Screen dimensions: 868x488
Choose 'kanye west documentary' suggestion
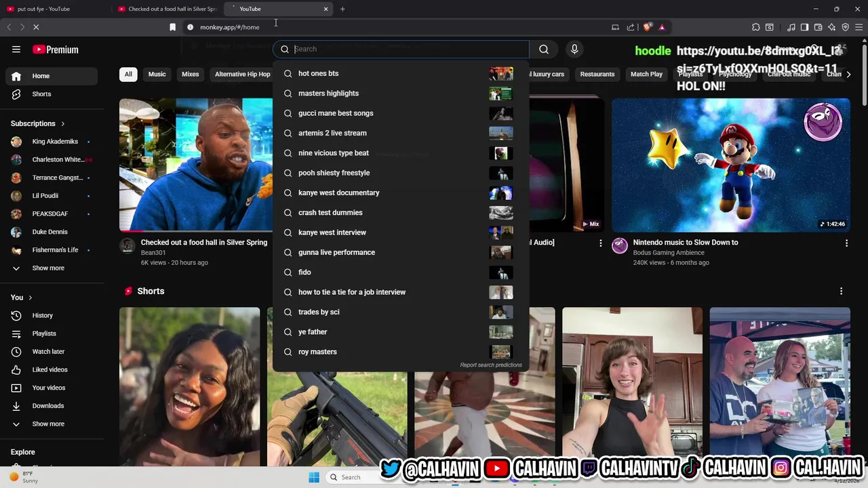[400, 192]
